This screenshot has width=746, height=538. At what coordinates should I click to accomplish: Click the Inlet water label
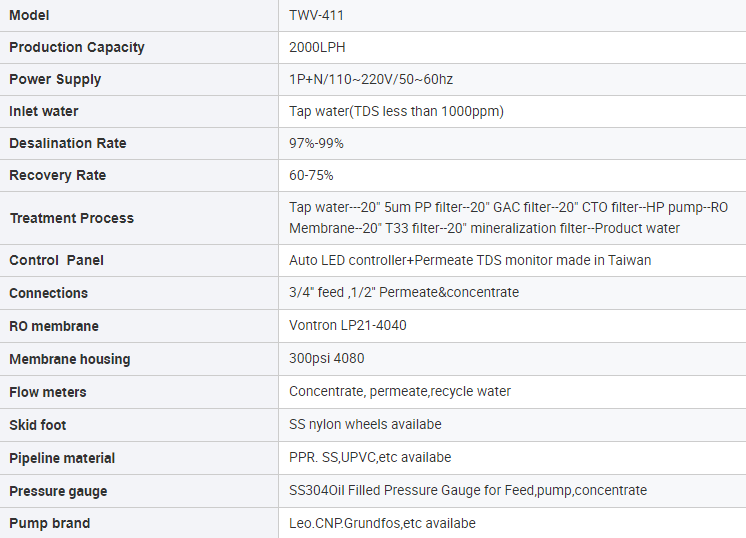point(44,111)
